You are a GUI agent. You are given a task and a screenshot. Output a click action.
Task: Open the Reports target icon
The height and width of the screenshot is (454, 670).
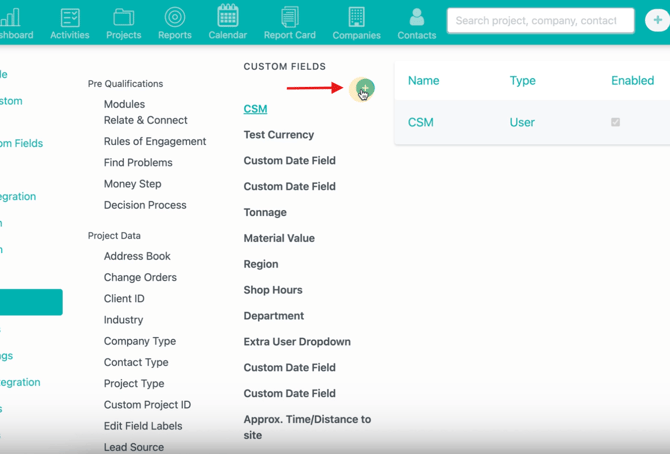pyautogui.click(x=175, y=18)
